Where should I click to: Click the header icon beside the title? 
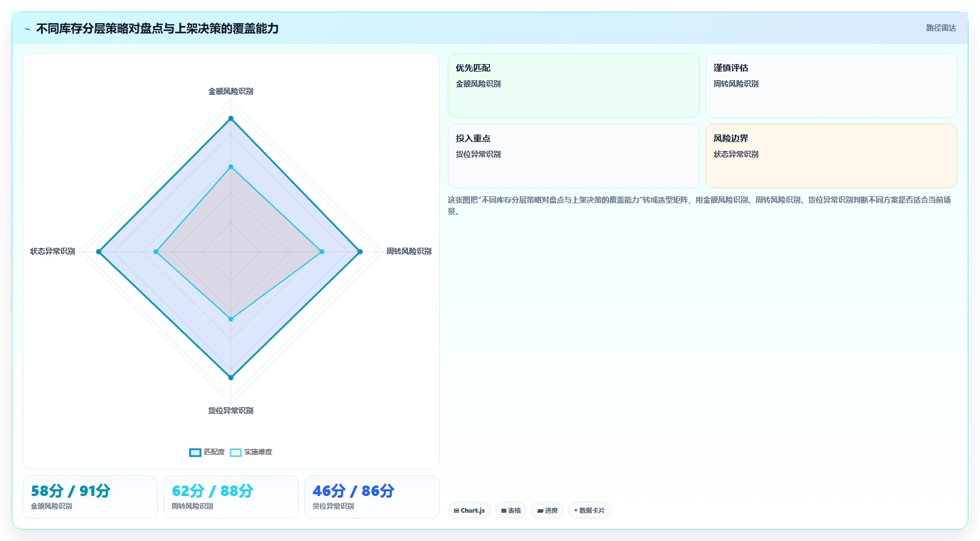pyautogui.click(x=27, y=29)
